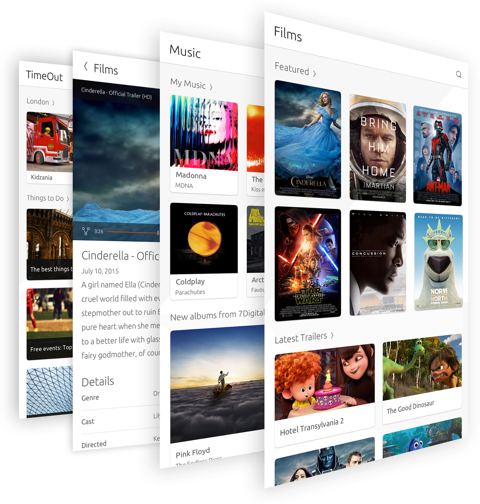Image resolution: width=480 pixels, height=504 pixels.
Task: Open search in the Films scope
Action: [x=458, y=74]
